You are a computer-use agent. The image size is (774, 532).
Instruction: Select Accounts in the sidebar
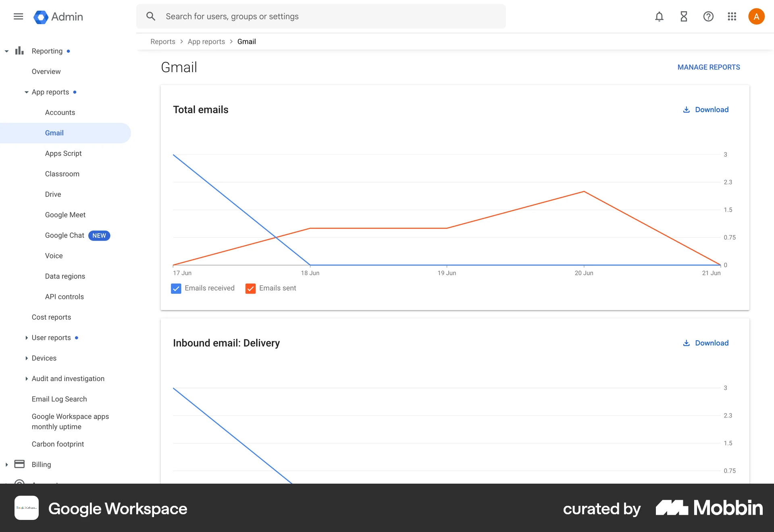click(x=60, y=112)
